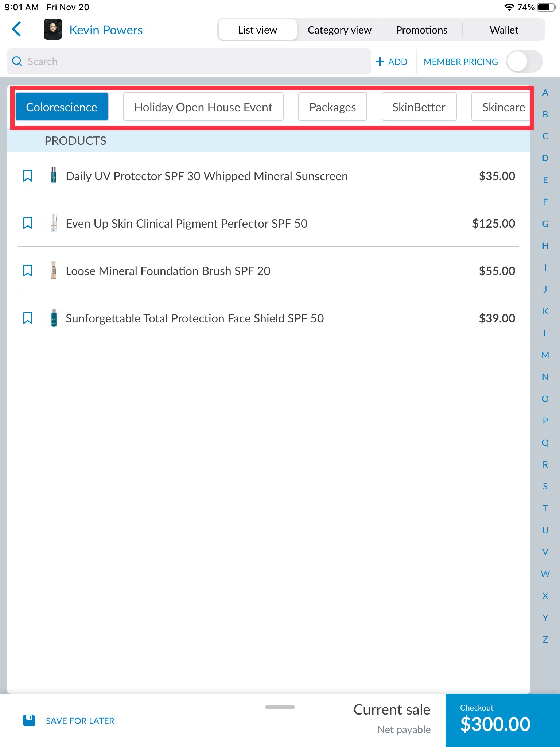Jump to letter F in index
The image size is (560, 747).
[545, 202]
